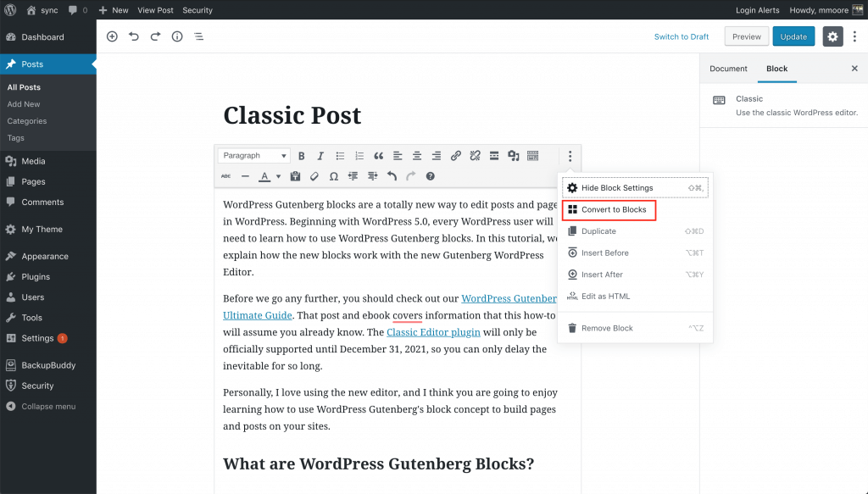This screenshot has height=494, width=868.
Task: Insert a special character with Omega
Action: [334, 176]
